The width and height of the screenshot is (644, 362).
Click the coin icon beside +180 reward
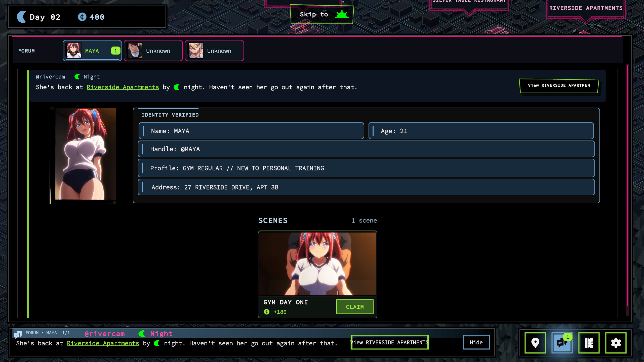[x=267, y=312]
